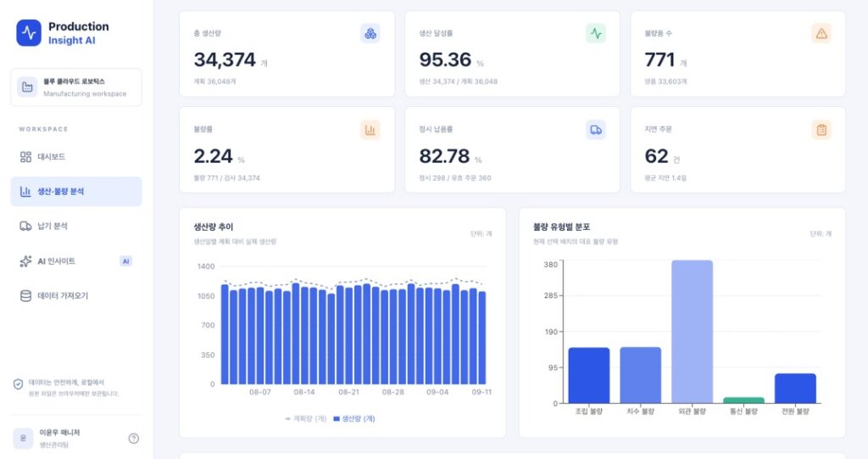Screen dimensions: 868x459
Task: Click the 이윤우 매니저 user avatar
Action: [x=23, y=438]
